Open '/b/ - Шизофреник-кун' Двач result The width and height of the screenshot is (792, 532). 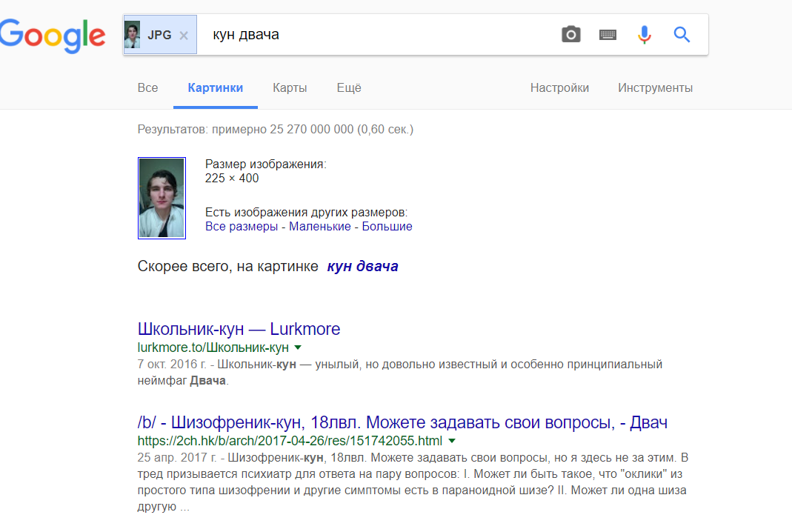(x=402, y=422)
